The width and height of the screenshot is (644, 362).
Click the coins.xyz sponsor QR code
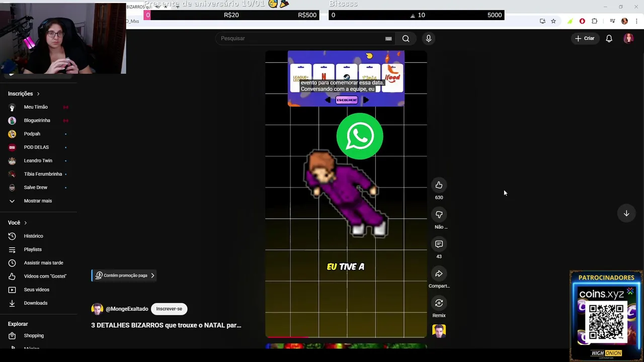(606, 322)
